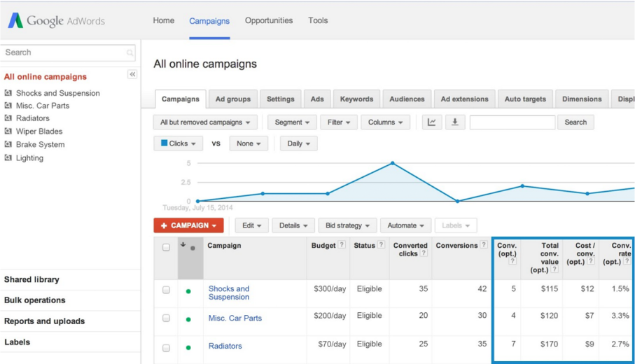
Task: Toggle the chart view icon
Action: (432, 122)
